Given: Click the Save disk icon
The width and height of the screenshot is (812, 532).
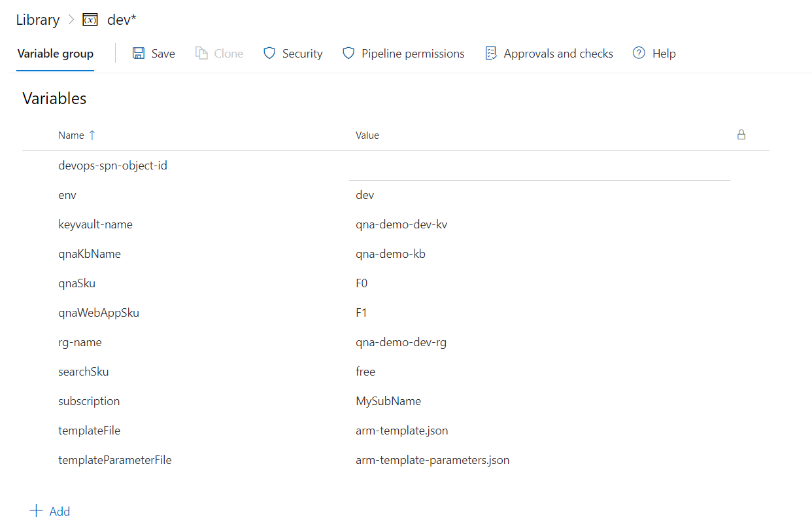Looking at the screenshot, I should pyautogui.click(x=139, y=54).
